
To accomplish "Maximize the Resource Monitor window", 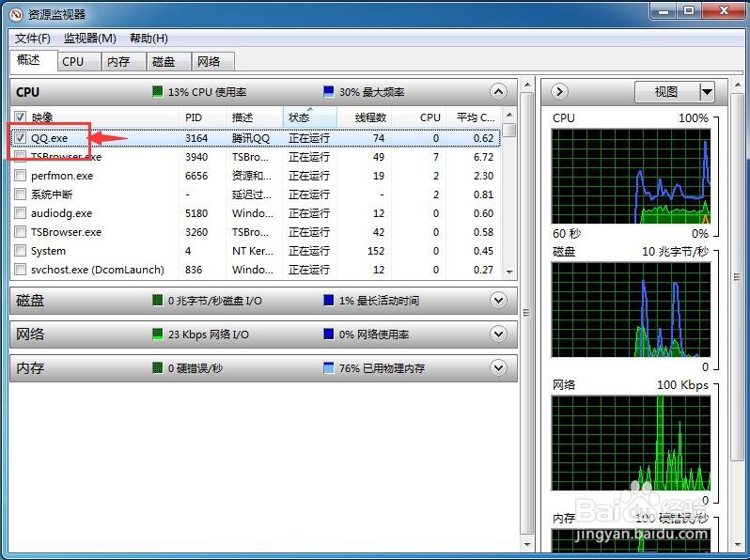I will click(689, 10).
